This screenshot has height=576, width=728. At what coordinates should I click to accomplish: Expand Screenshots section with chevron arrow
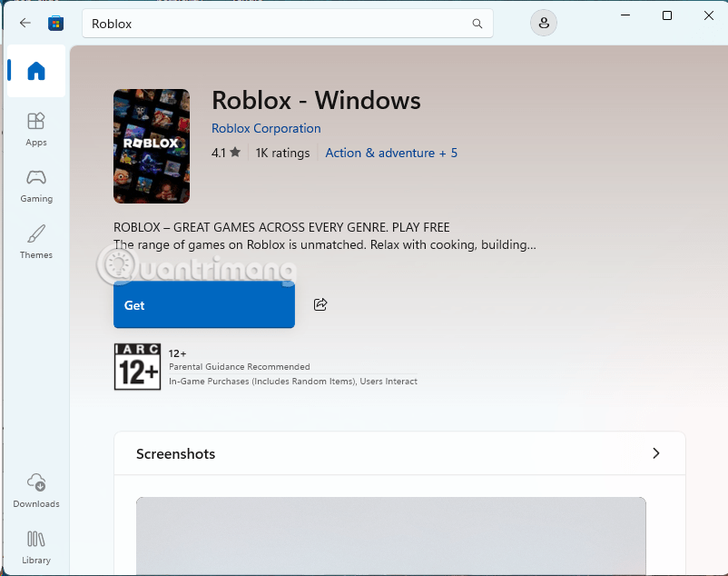(655, 453)
